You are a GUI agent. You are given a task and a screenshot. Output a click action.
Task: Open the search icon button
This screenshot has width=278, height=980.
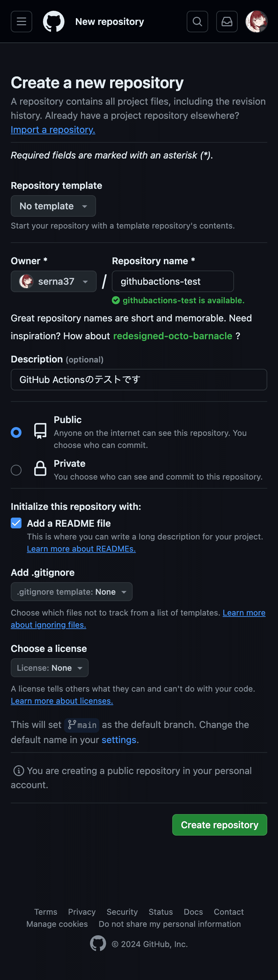197,22
